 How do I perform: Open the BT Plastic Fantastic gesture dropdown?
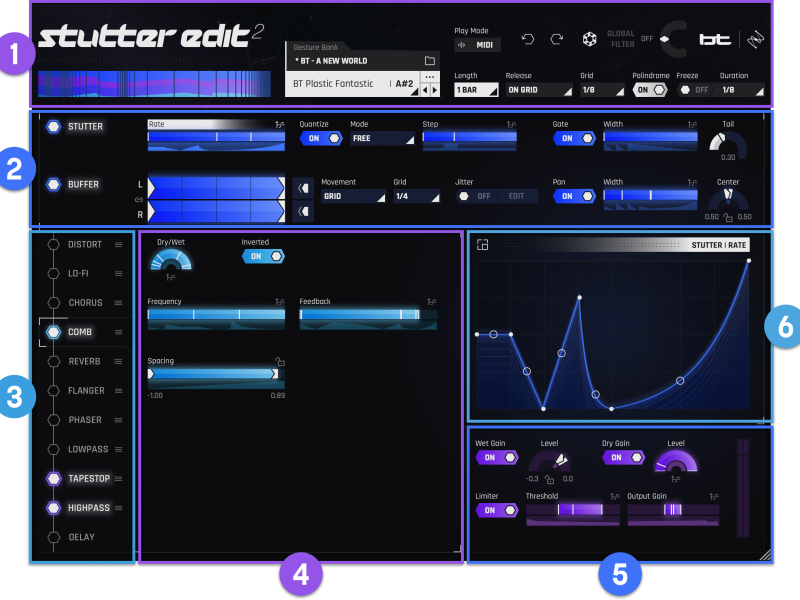click(x=353, y=84)
